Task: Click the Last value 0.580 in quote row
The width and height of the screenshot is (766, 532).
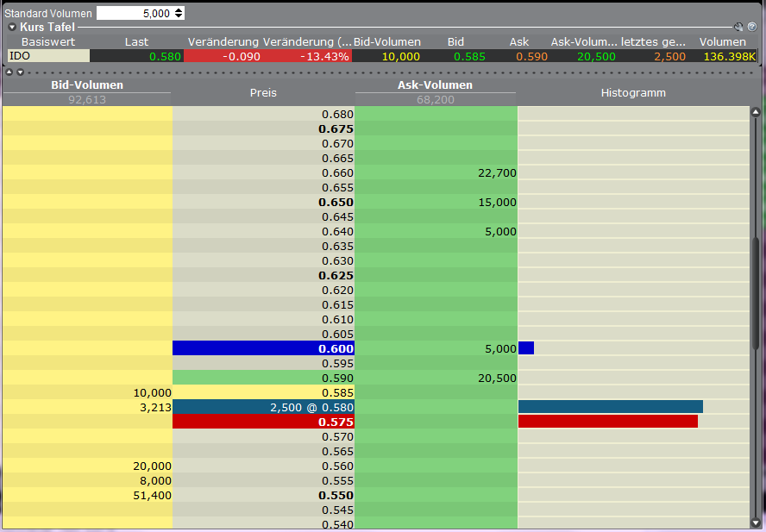Action: click(x=165, y=57)
